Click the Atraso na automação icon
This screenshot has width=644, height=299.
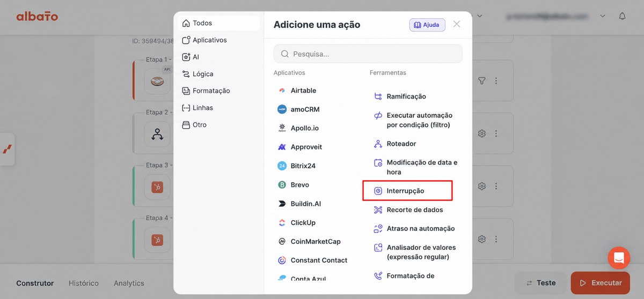(378, 229)
